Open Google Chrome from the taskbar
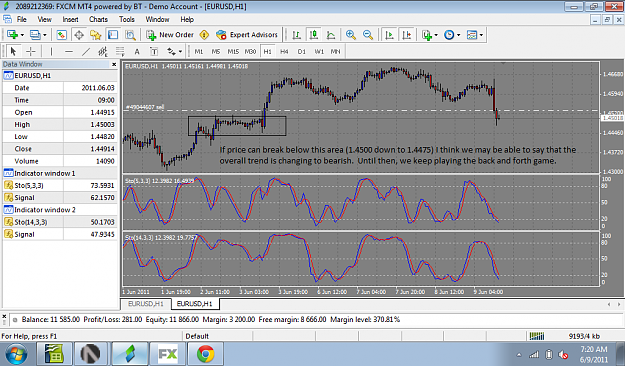 pos(206,354)
